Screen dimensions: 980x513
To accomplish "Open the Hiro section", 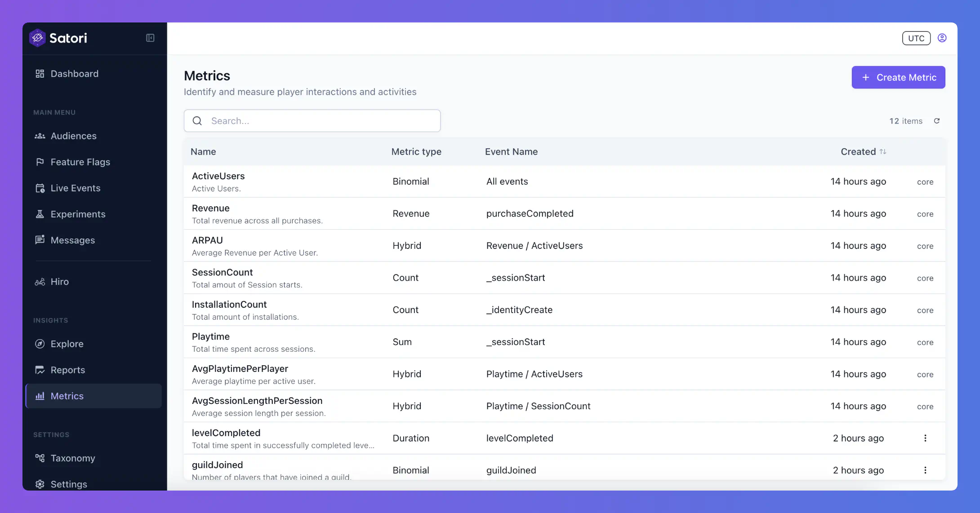I will pos(60,282).
